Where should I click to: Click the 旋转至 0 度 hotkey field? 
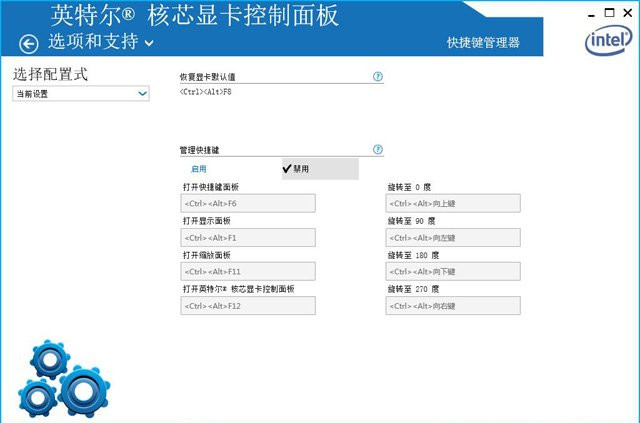(453, 203)
